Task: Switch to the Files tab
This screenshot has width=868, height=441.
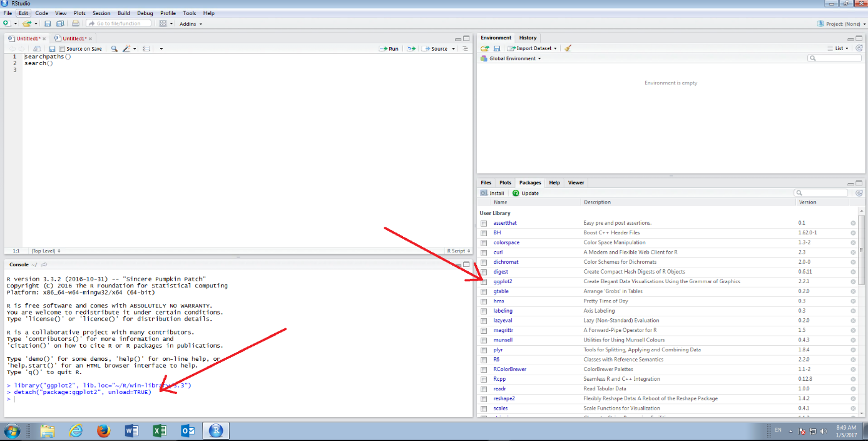Action: 486,183
